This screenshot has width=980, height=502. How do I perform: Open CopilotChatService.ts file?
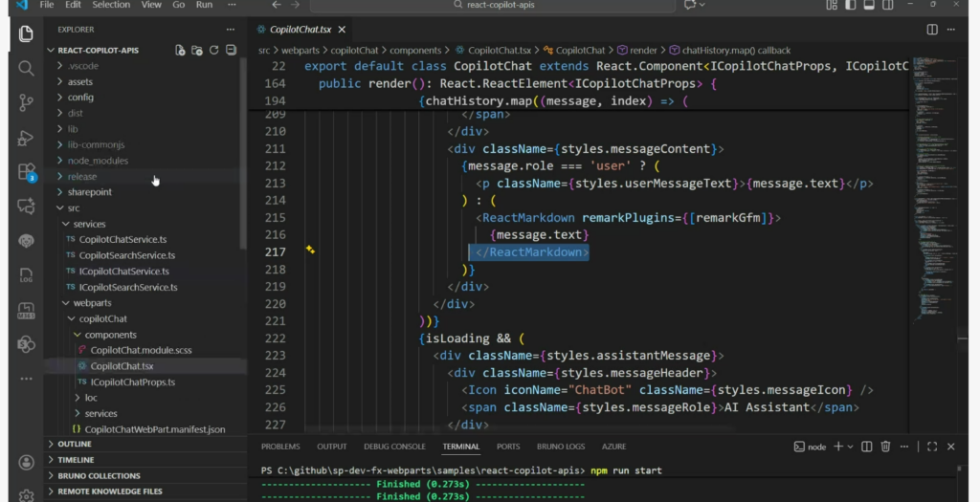[x=122, y=239]
